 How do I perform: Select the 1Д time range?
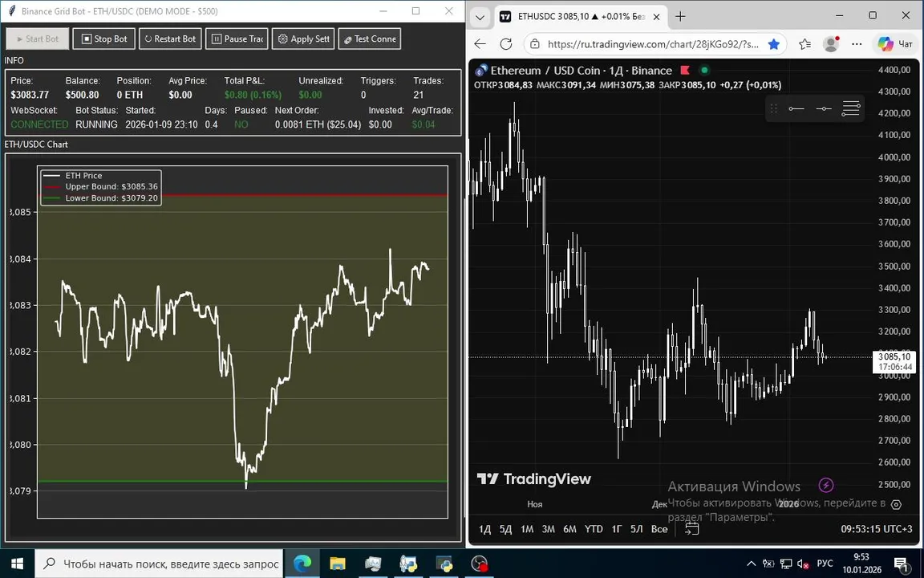484,529
